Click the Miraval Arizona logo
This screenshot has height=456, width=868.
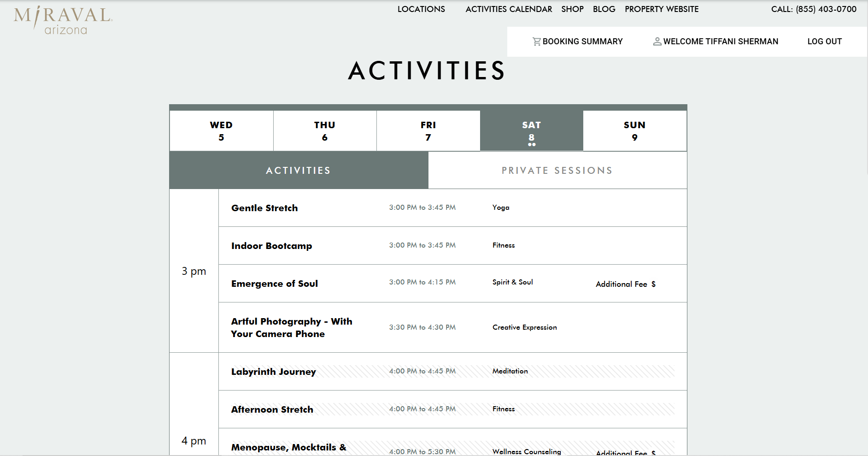[x=63, y=21]
